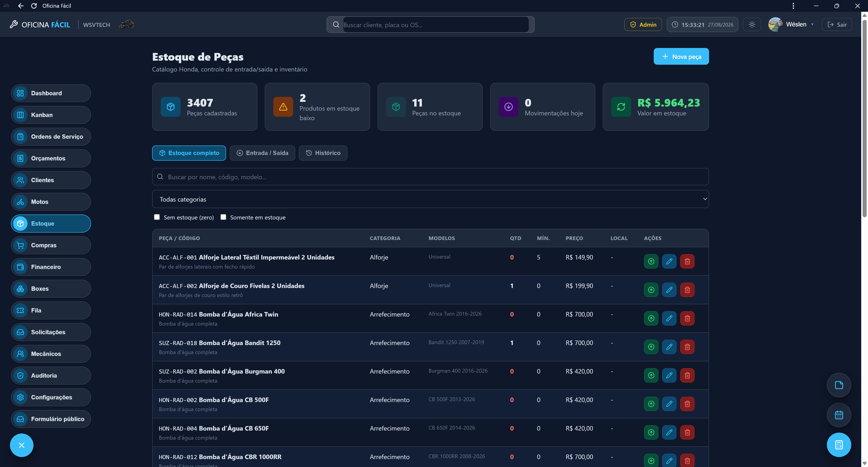Viewport: 868px width, 467px height.
Task: Click stock movement icon for Bomba d'Água CB 500F
Action: coord(651,404)
